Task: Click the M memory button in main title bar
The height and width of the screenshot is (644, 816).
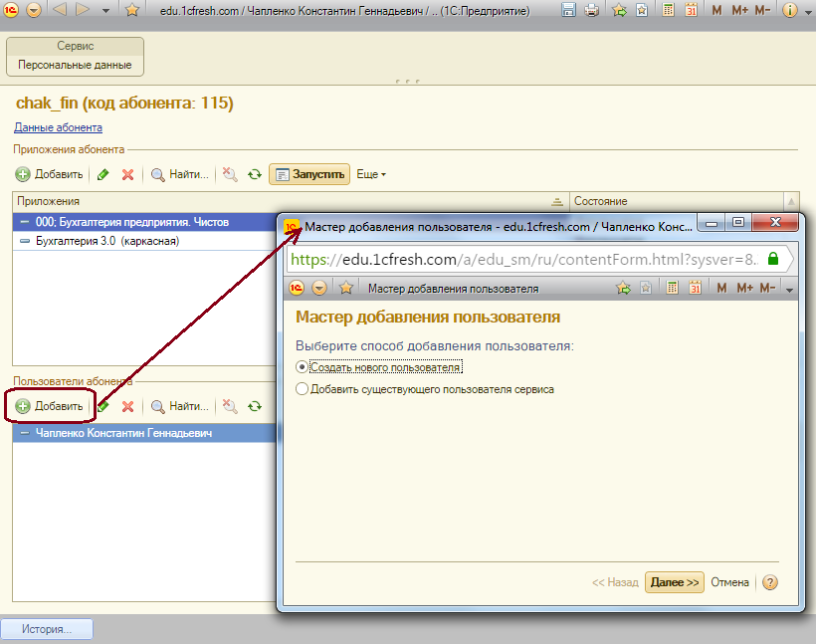Action: (x=716, y=10)
